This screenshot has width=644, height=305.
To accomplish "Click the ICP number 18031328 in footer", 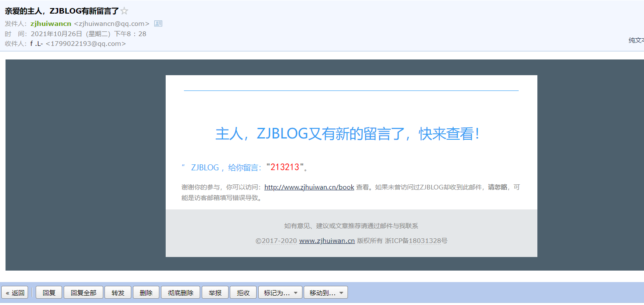I will tap(425, 241).
